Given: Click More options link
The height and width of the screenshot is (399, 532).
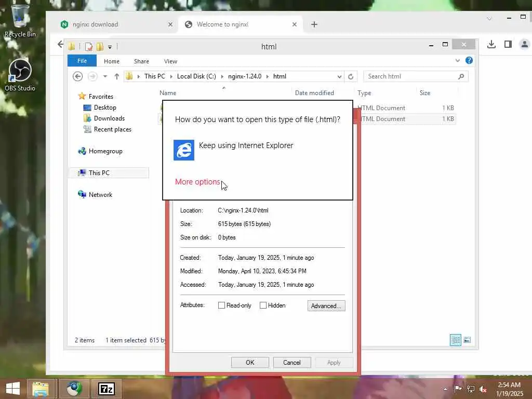Looking at the screenshot, I should coord(197,182).
